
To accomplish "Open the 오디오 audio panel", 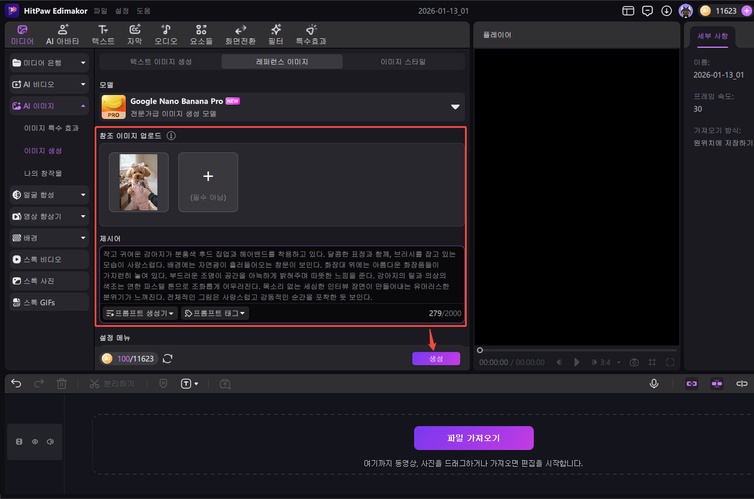I will tap(166, 35).
